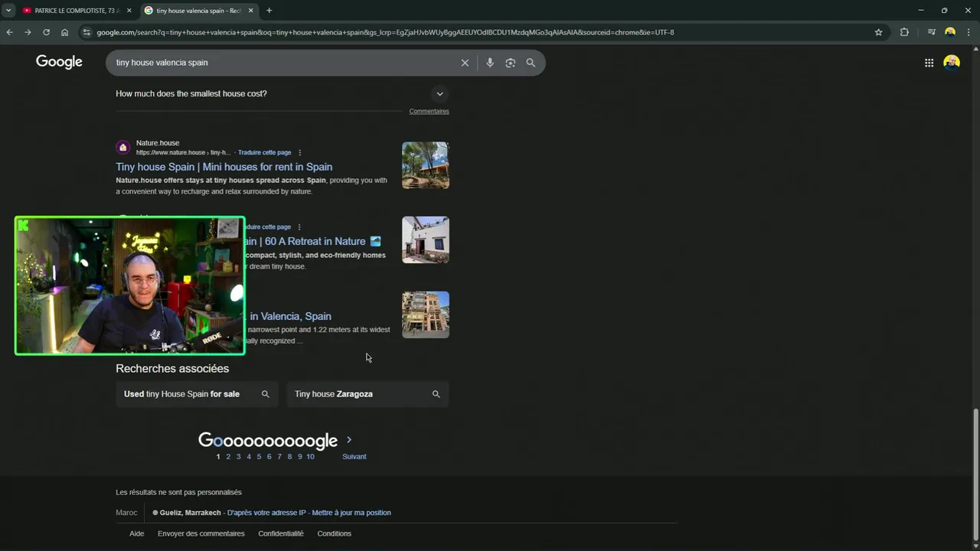Viewport: 980px width, 551px height.
Task: Click the Suivant next page link
Action: [354, 457]
